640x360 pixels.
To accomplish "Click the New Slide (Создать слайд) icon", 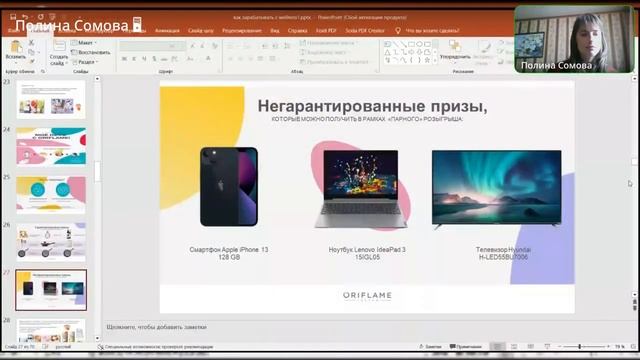I will pos(59,46).
